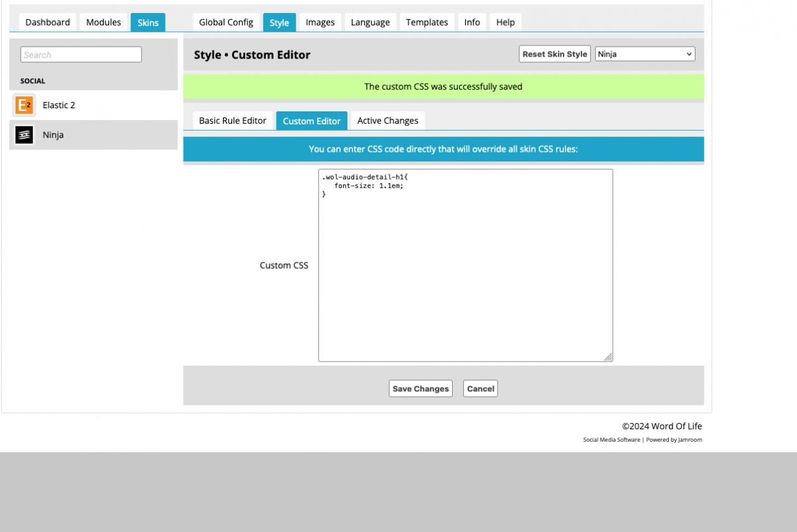Click the Ninja skin icon
This screenshot has width=797, height=532.
click(24, 135)
